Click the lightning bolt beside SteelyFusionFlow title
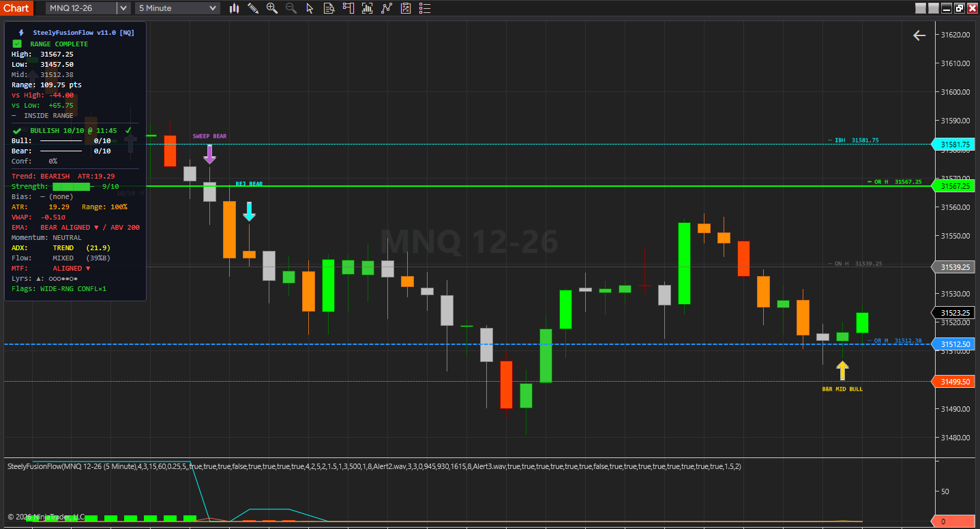 coord(21,32)
